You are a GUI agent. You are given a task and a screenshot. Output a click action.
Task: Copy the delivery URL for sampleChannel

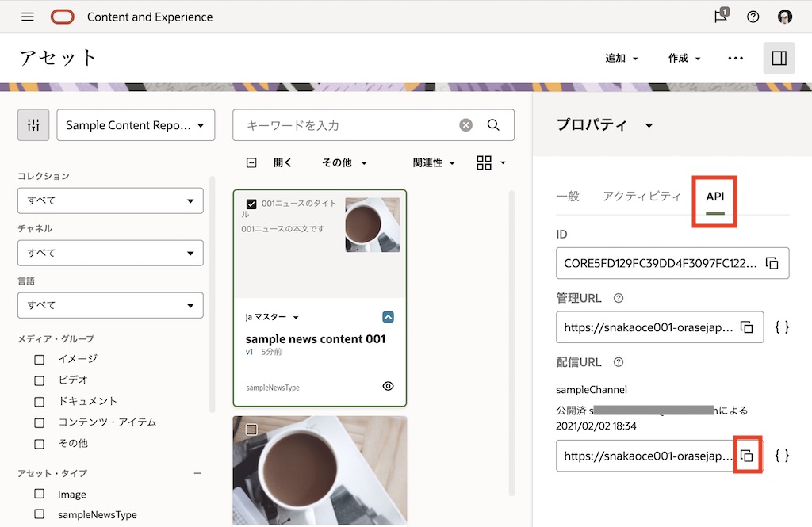[x=746, y=456]
